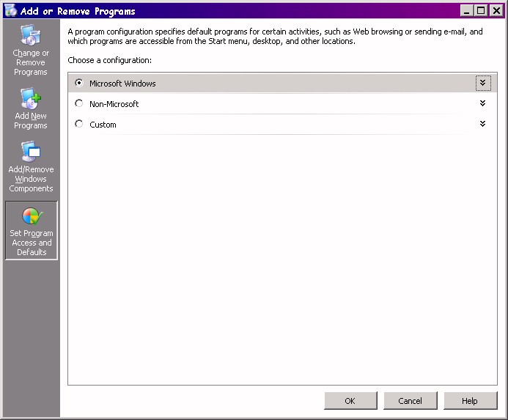Select Set Program Access and Defaults icon

32,215
